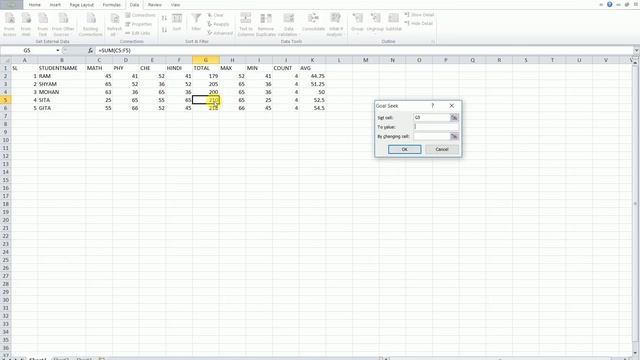Click the AVG cell showing 44.75
The image size is (640, 360).
(312, 76)
